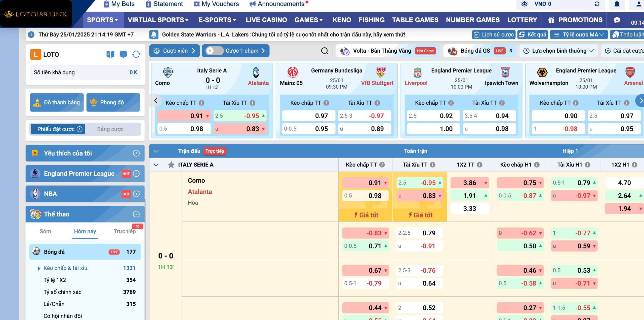Open the SPORTS dropdown menu

coord(102,20)
